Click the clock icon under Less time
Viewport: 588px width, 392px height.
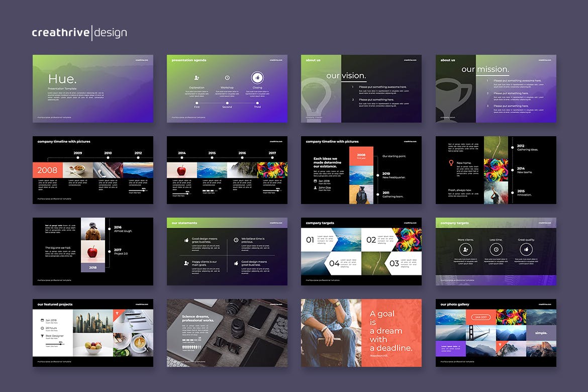coord(496,249)
